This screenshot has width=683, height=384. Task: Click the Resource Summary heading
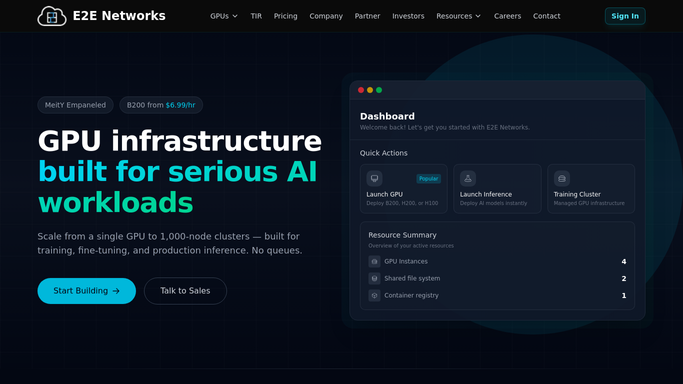402,235
